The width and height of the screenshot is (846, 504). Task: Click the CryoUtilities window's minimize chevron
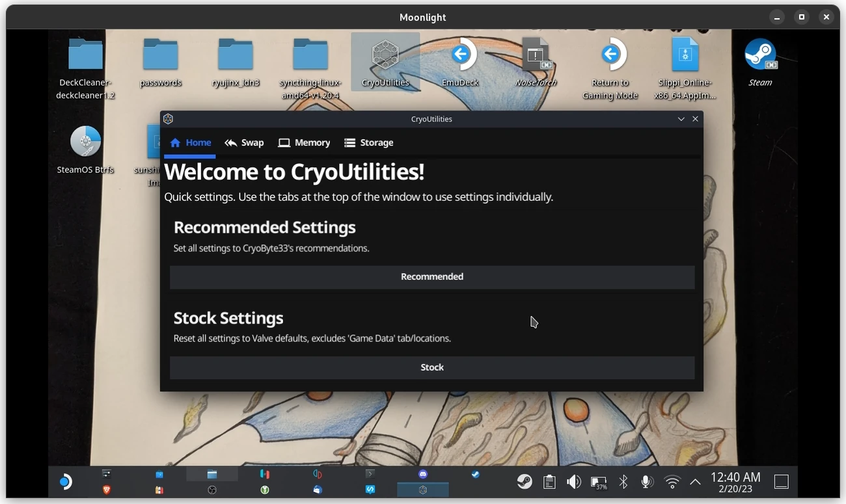pos(681,119)
